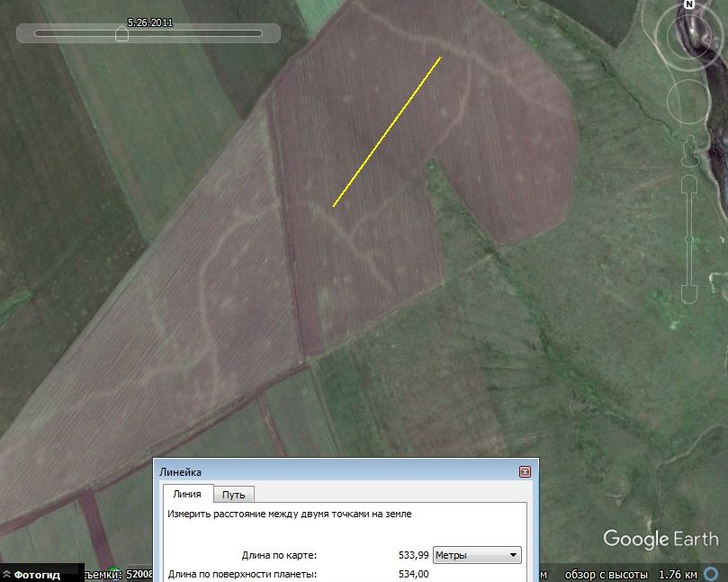The height and width of the screenshot is (582, 728).
Task: Click the Google Earth logo
Action: pyautogui.click(x=660, y=539)
